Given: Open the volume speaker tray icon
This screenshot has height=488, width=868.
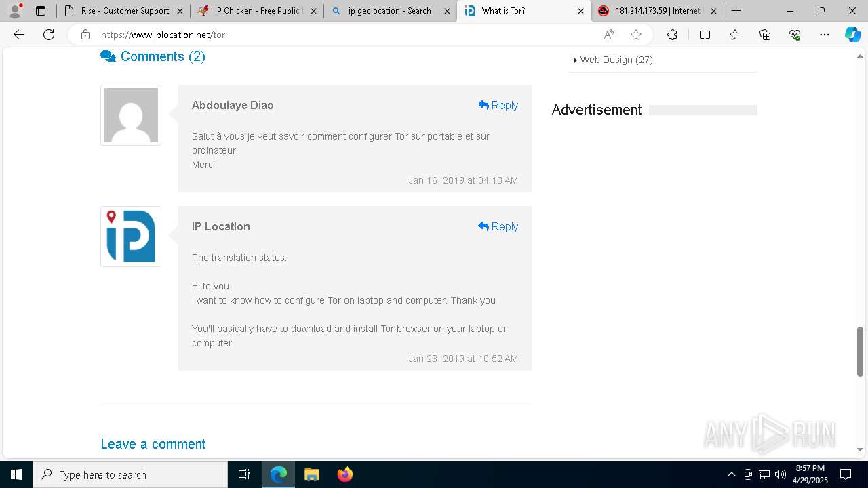Looking at the screenshot, I should [781, 474].
